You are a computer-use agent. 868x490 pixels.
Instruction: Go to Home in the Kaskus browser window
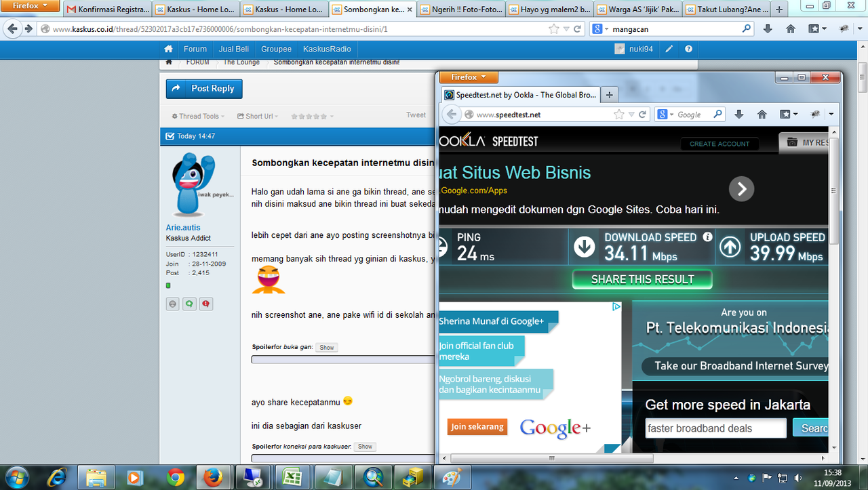791,29
